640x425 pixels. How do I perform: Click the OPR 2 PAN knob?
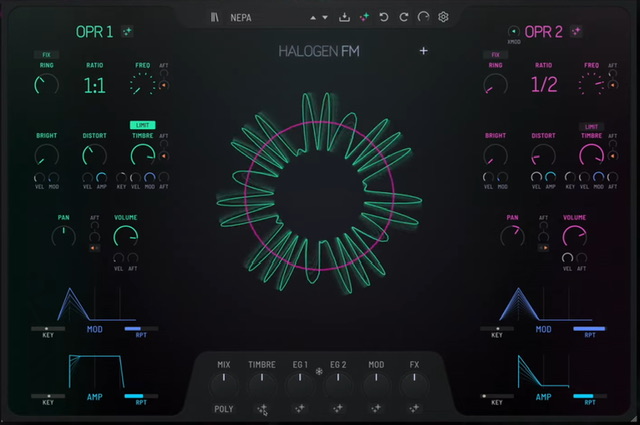point(513,237)
